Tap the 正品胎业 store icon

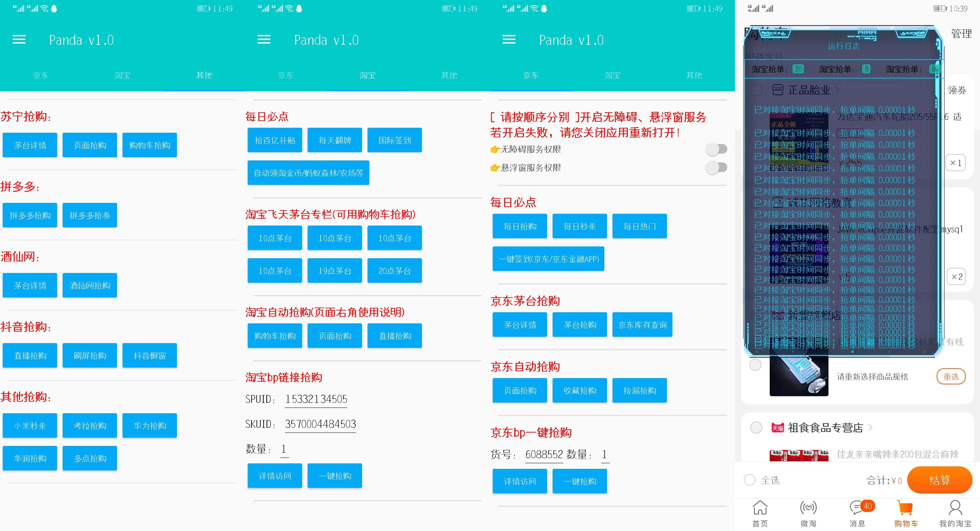(778, 90)
